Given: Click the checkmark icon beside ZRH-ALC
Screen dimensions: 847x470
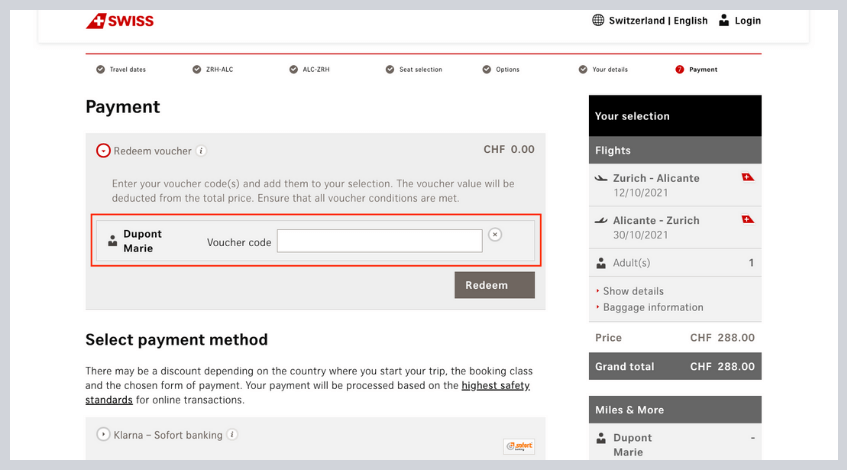Looking at the screenshot, I should click(x=197, y=69).
